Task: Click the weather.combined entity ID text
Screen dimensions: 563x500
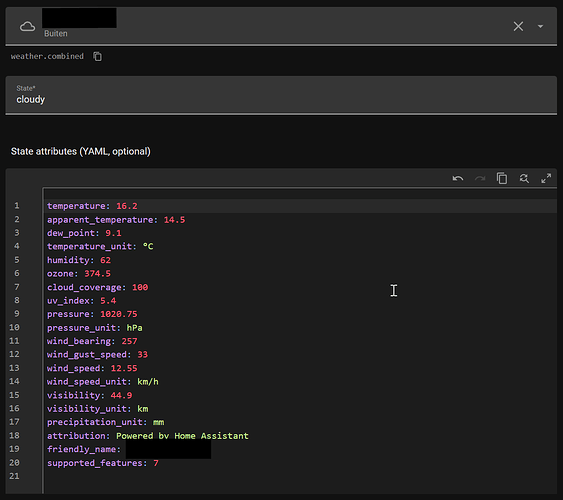Action: coord(47,56)
